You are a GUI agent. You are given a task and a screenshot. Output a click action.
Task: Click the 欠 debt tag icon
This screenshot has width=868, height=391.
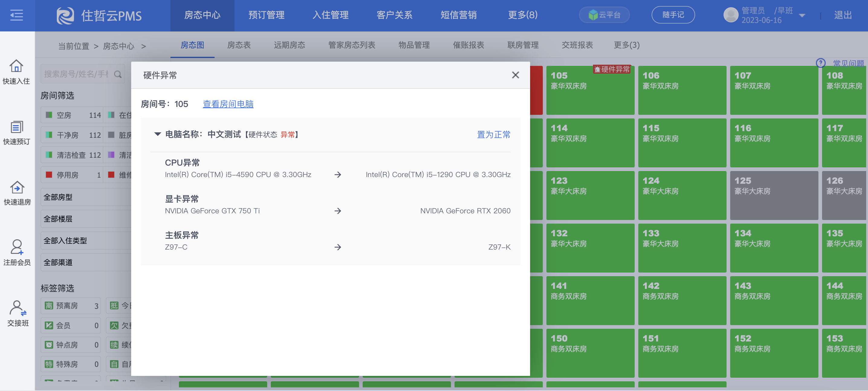[x=114, y=325]
